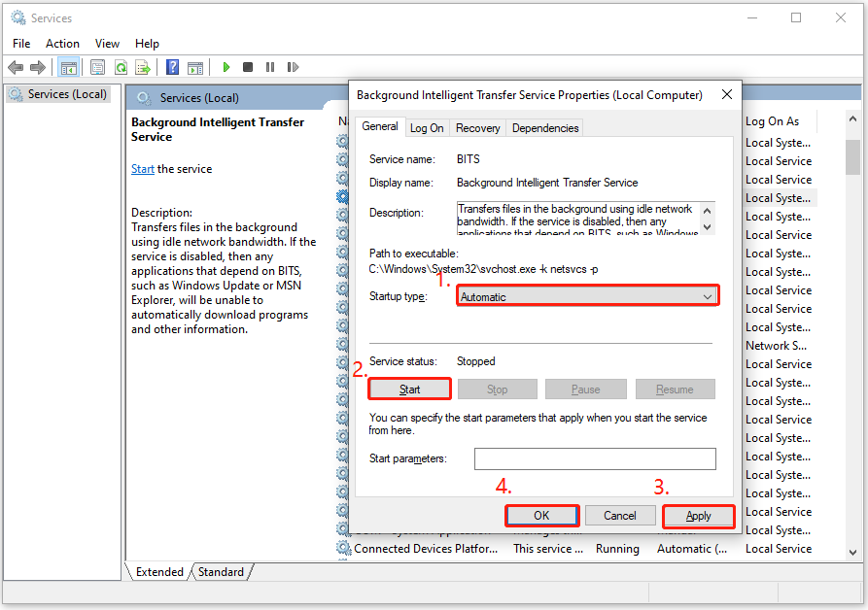Switch to the Dependencies tab
868x610 pixels.
pyautogui.click(x=544, y=127)
